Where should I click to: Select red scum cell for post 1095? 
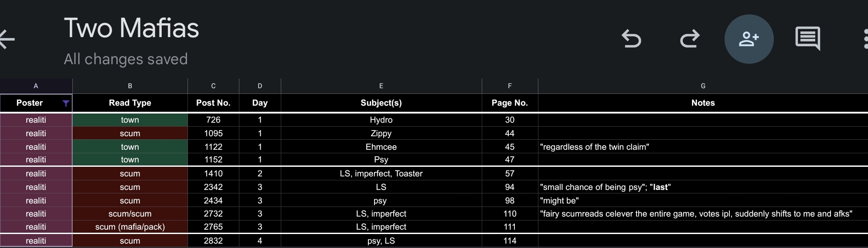[x=130, y=134]
